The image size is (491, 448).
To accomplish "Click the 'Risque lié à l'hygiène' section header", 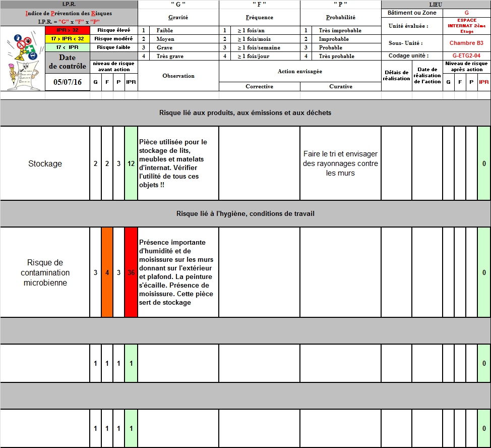I will point(245,214).
